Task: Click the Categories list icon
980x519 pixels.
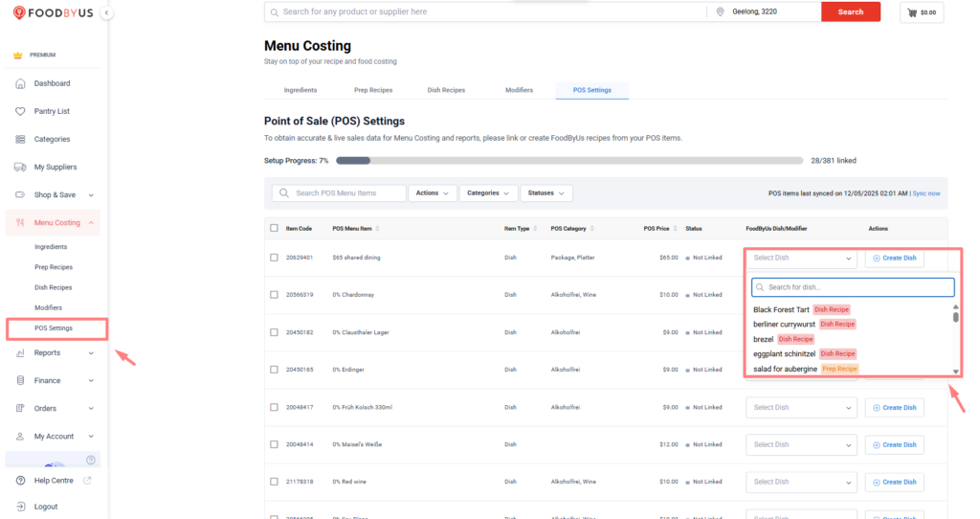Action: pos(20,139)
